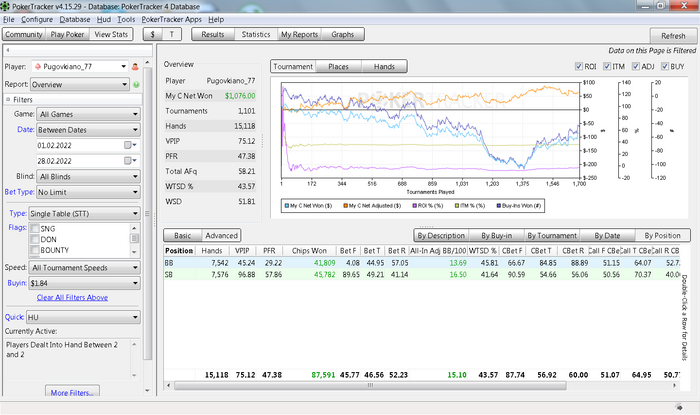
Task: Open the PokerTracker Apps menu
Action: click(x=171, y=19)
